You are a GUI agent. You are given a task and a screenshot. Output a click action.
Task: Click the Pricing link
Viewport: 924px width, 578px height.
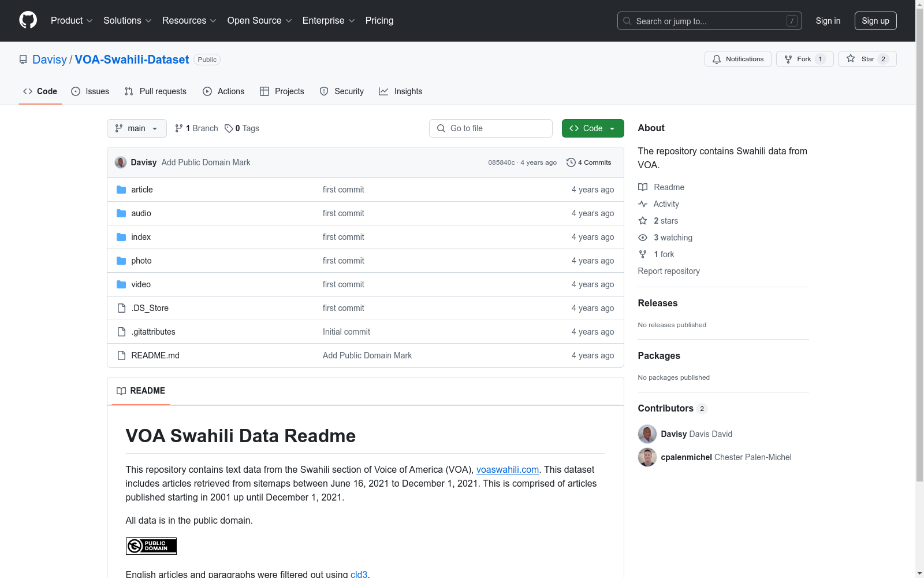[379, 20]
